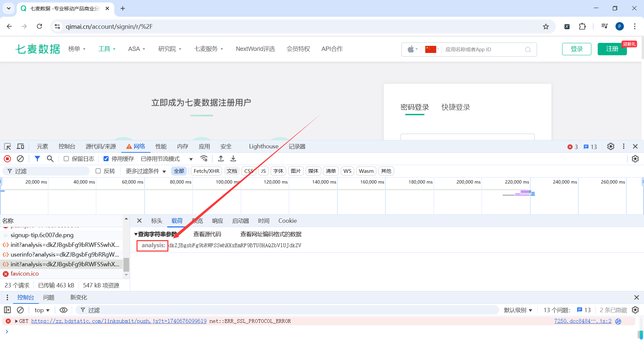Open the 响应 response tab
644x345 pixels.
pos(218,221)
